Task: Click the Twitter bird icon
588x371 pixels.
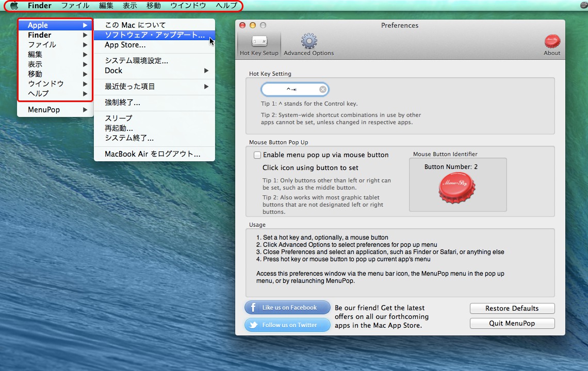Action: 253,325
